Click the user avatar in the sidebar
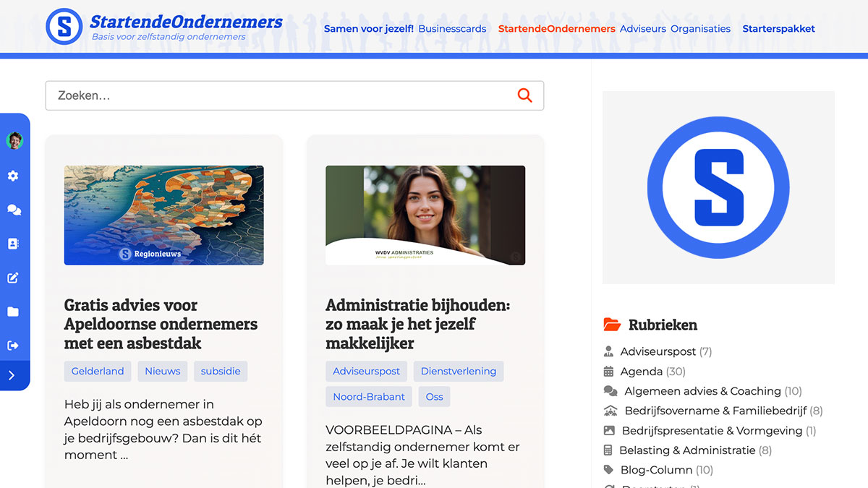This screenshot has width=868, height=488. [14, 140]
